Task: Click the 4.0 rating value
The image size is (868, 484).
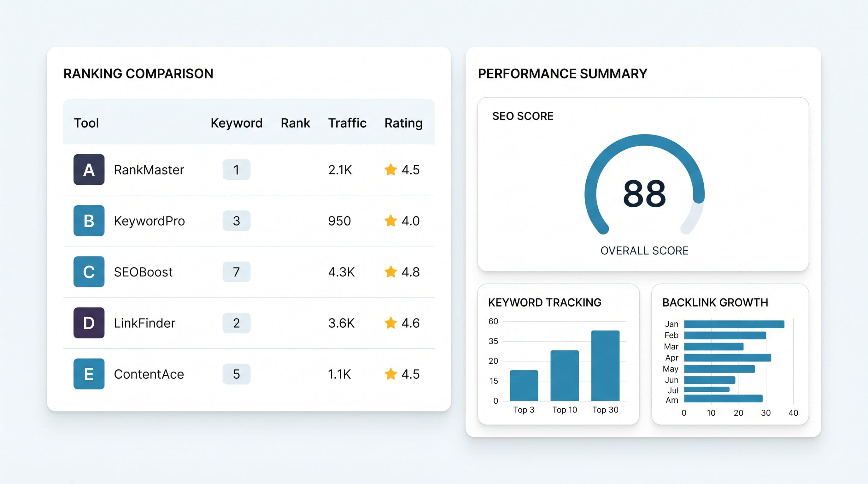Action: (410, 221)
